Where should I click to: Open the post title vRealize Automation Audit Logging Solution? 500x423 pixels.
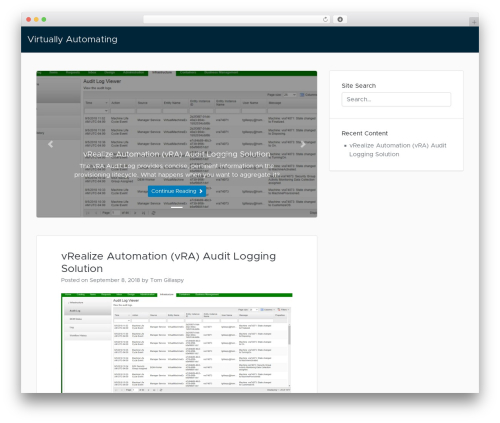[168, 262]
